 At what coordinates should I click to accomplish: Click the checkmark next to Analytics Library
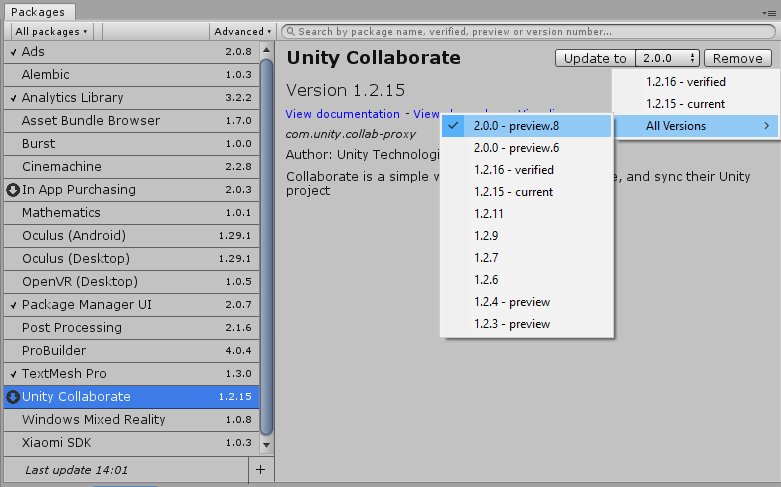click(13, 98)
